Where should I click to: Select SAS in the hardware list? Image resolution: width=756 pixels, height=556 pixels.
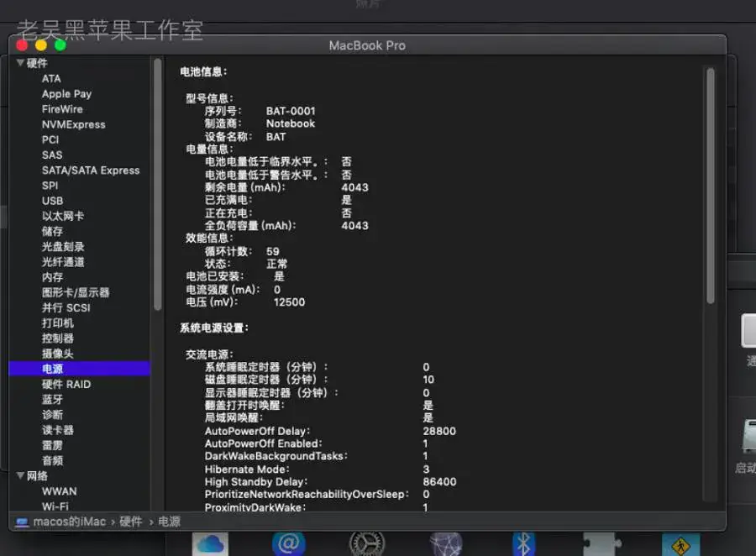[x=52, y=155]
